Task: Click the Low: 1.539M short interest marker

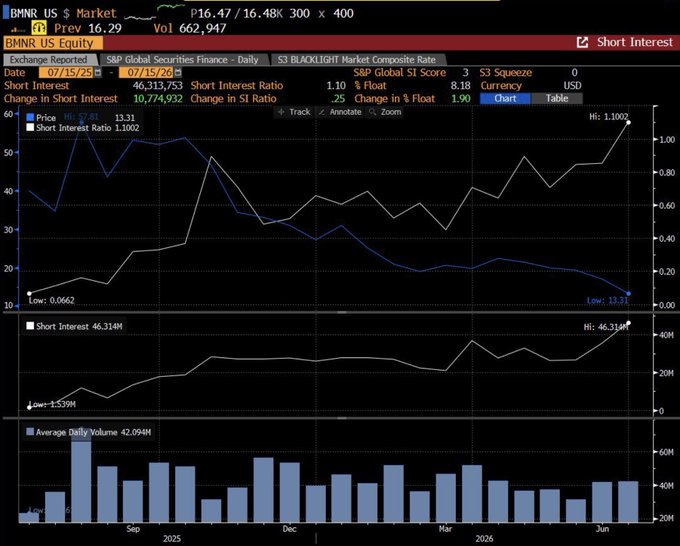Action: tap(29, 407)
